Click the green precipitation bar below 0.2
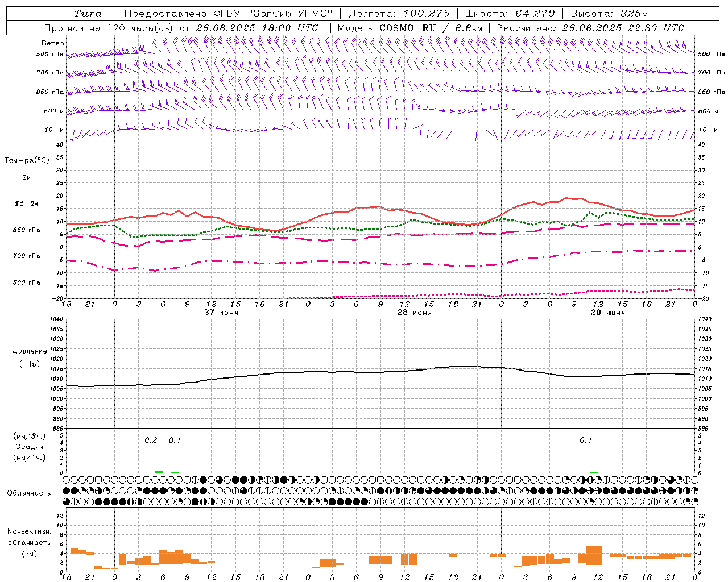This screenshot has height=582, width=728. tap(159, 472)
